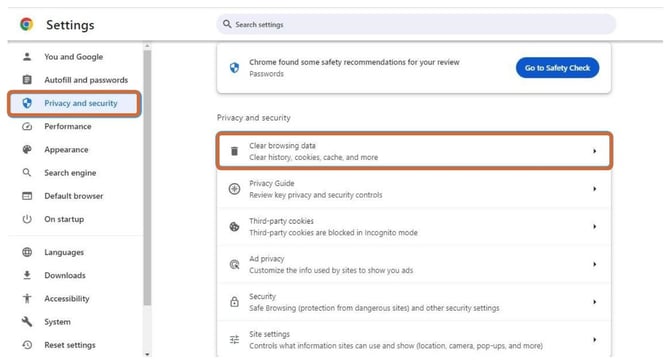Click the System wrench icon
This screenshot has height=362, width=670.
(27, 321)
